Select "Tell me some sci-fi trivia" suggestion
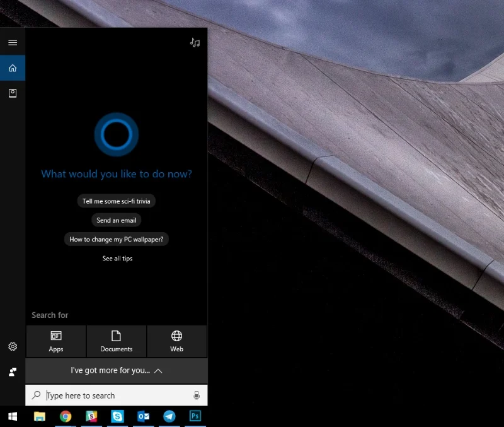The image size is (504, 427). (x=117, y=201)
